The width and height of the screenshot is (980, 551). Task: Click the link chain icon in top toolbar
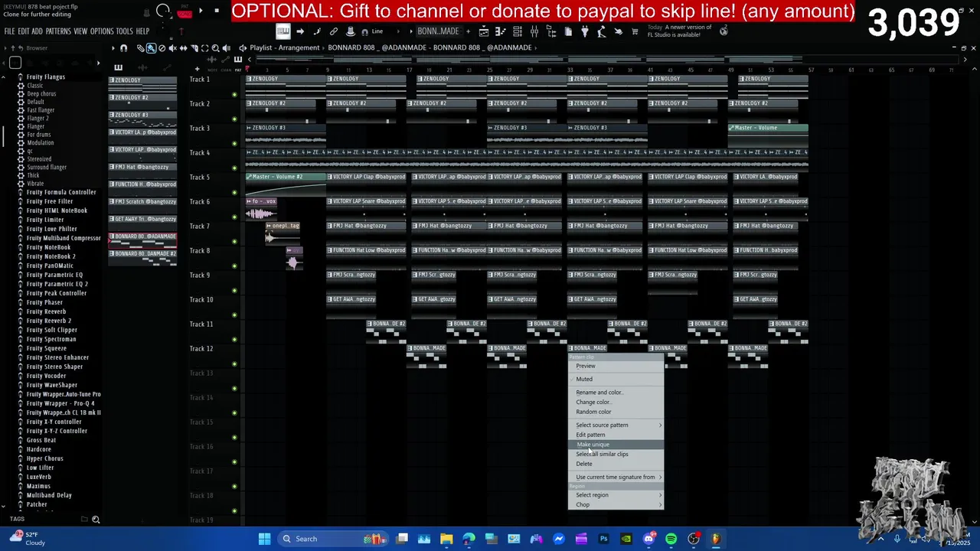334,31
